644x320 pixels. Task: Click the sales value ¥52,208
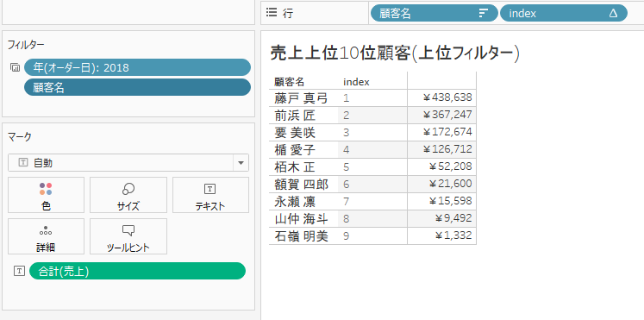[450, 166]
